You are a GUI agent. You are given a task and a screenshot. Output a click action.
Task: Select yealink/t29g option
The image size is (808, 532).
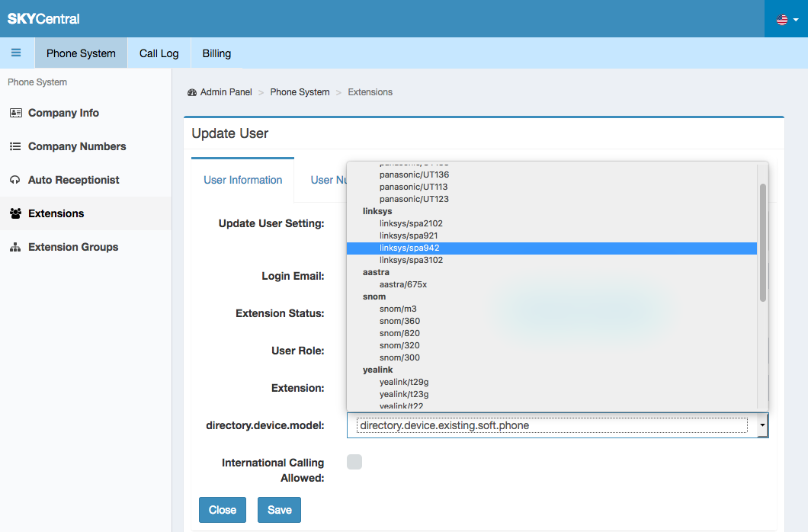click(x=552, y=382)
